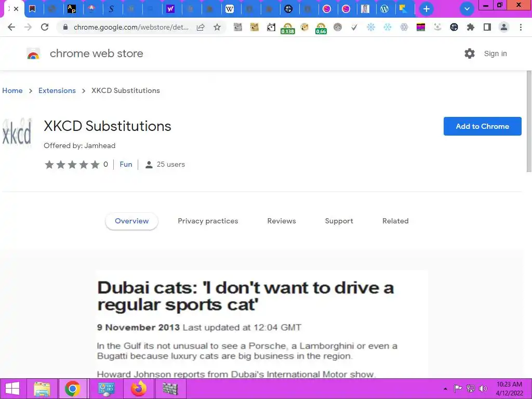Image resolution: width=532 pixels, height=399 pixels.
Task: Click the checkmark extension icon
Action: pos(354,27)
